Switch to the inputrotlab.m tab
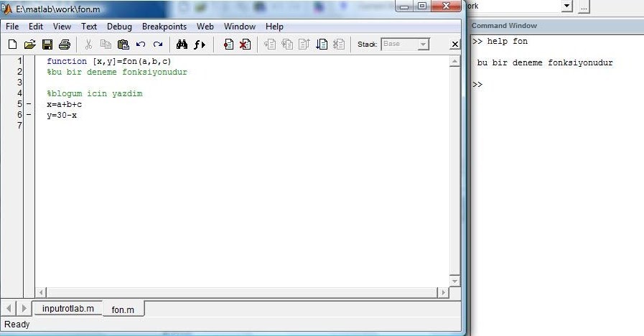Screen dimensions: 644x336 67,309
